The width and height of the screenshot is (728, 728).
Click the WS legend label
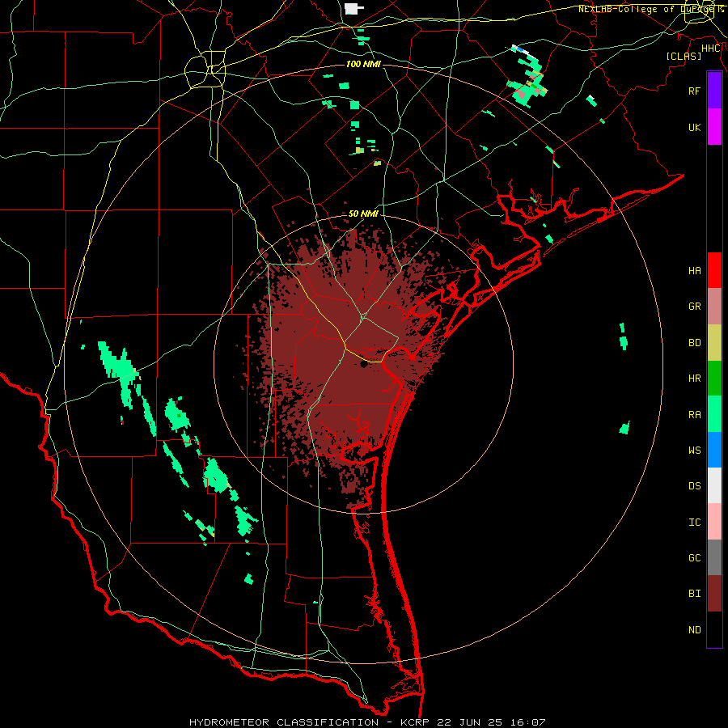pyautogui.click(x=695, y=451)
